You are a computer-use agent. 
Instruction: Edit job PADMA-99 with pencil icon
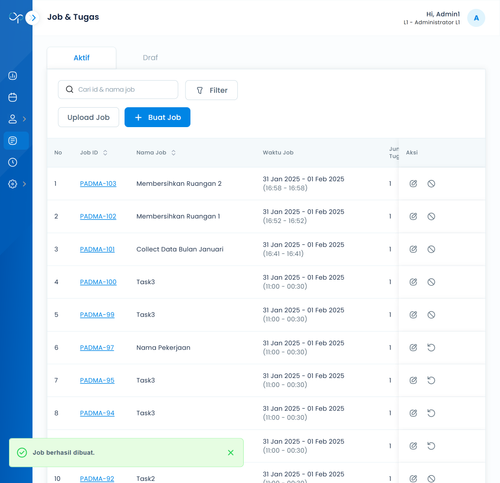(413, 315)
